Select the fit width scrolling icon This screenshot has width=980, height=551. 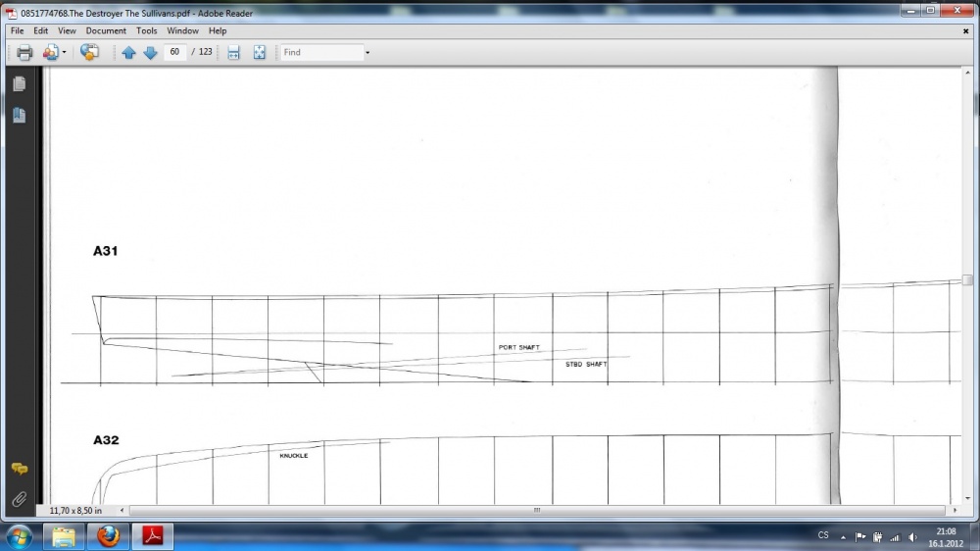click(x=233, y=53)
